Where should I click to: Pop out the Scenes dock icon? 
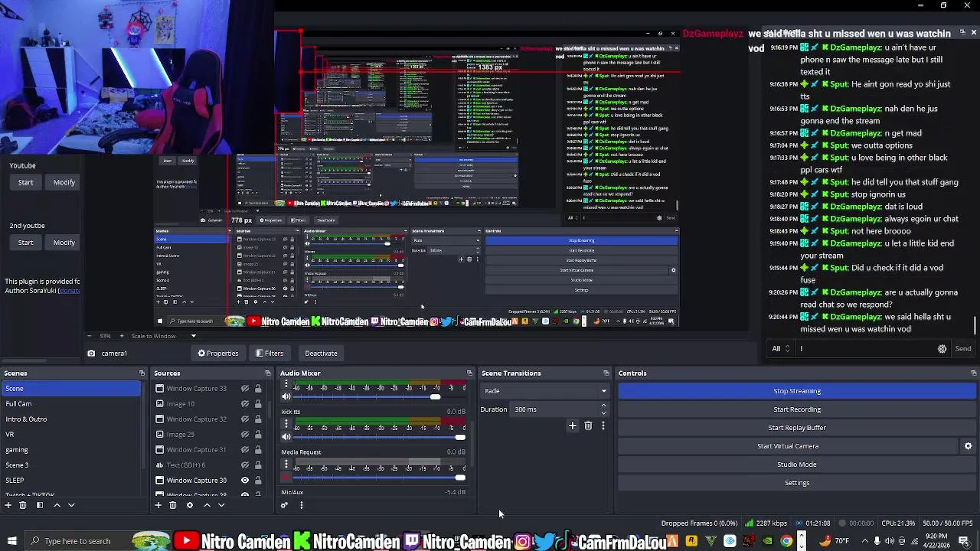point(142,373)
